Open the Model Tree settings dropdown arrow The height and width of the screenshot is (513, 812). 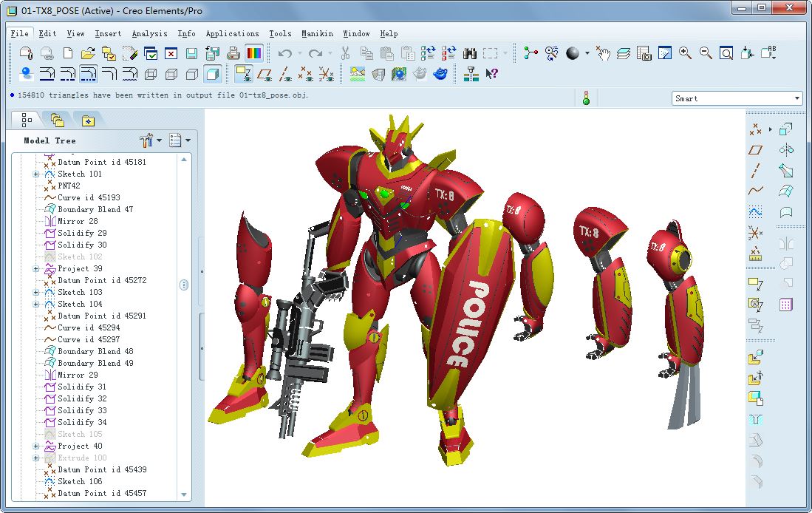click(159, 140)
